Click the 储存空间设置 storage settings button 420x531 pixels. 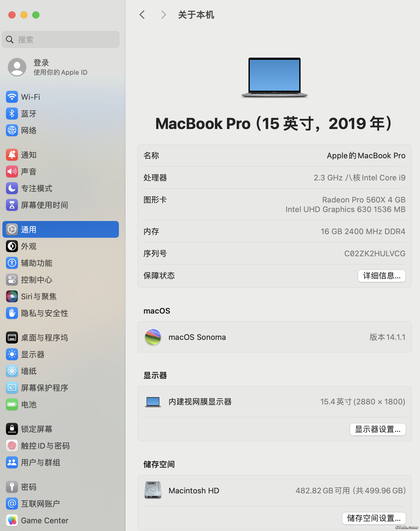(374, 518)
